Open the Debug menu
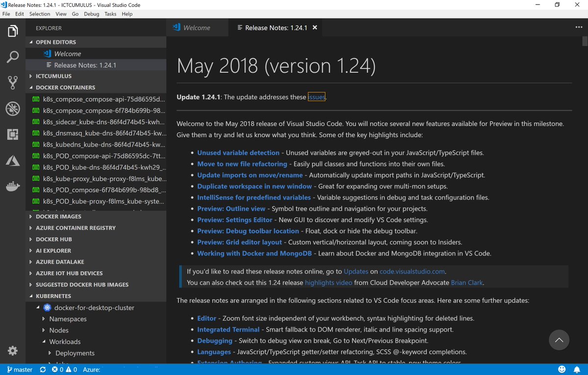This screenshot has height=375, width=588. 91,14
